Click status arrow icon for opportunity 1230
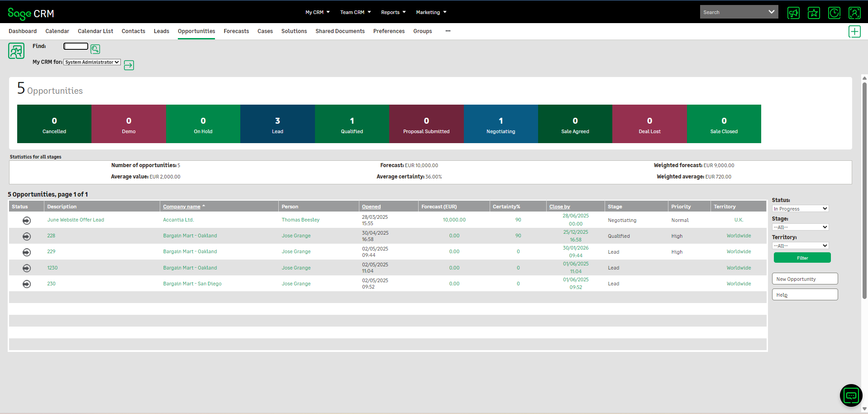 pyautogui.click(x=27, y=268)
